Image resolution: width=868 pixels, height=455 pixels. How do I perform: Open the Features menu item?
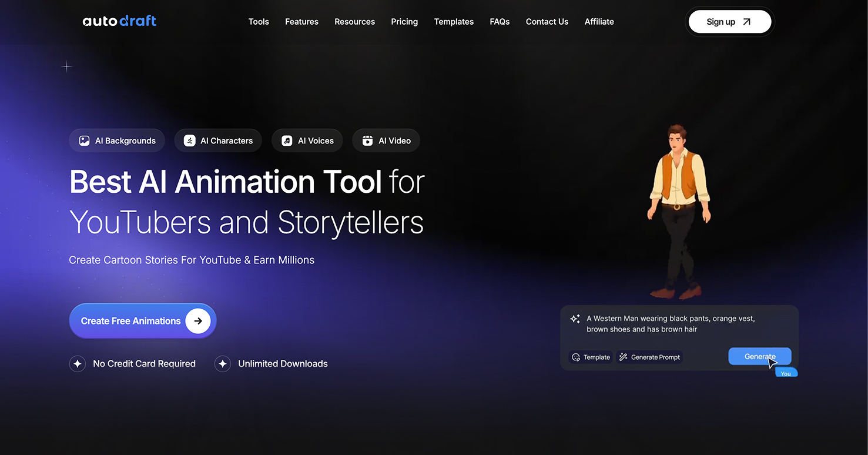pyautogui.click(x=301, y=22)
